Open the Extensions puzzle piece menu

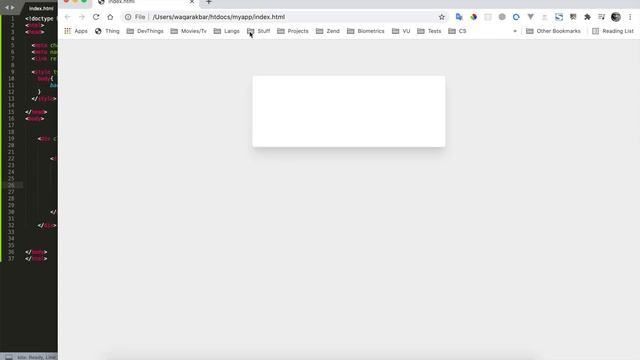[587, 17]
